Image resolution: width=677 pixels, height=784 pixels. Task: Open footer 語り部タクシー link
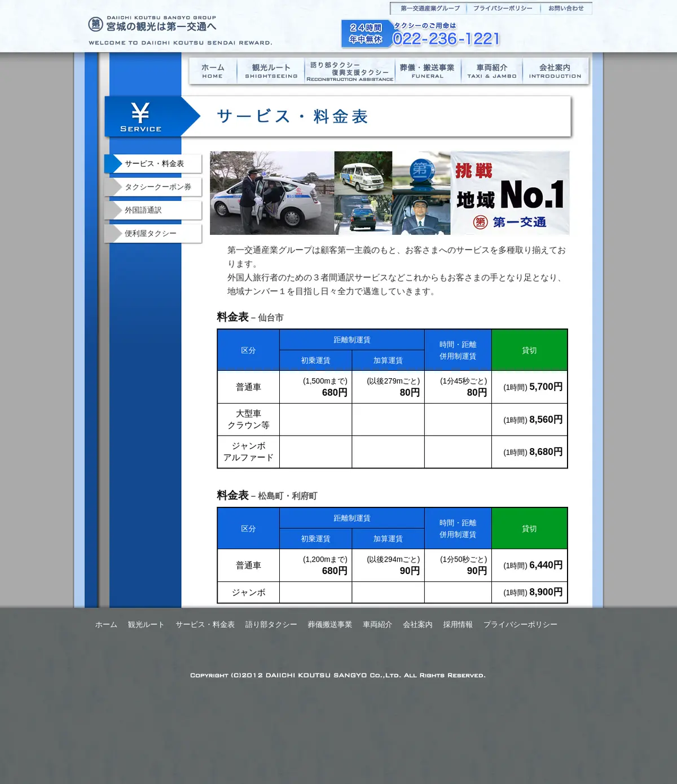[271, 625]
